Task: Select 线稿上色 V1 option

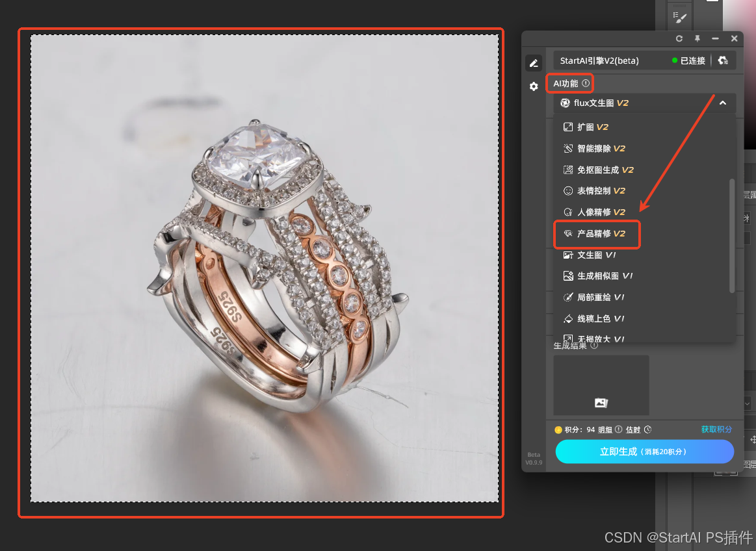Action: coord(645,318)
